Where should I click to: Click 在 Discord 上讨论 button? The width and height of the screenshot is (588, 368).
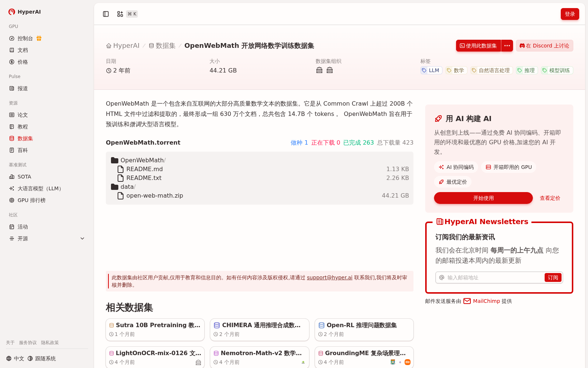[x=545, y=46]
